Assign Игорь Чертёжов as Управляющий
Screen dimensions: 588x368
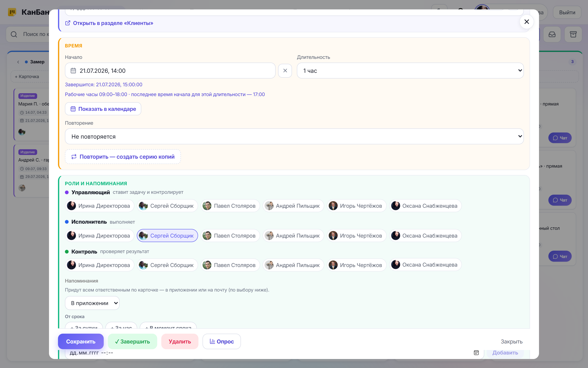(356, 206)
